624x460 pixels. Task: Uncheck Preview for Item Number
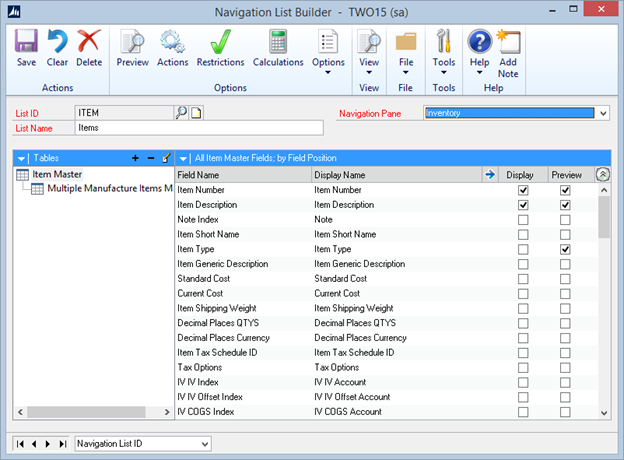pyautogui.click(x=565, y=190)
